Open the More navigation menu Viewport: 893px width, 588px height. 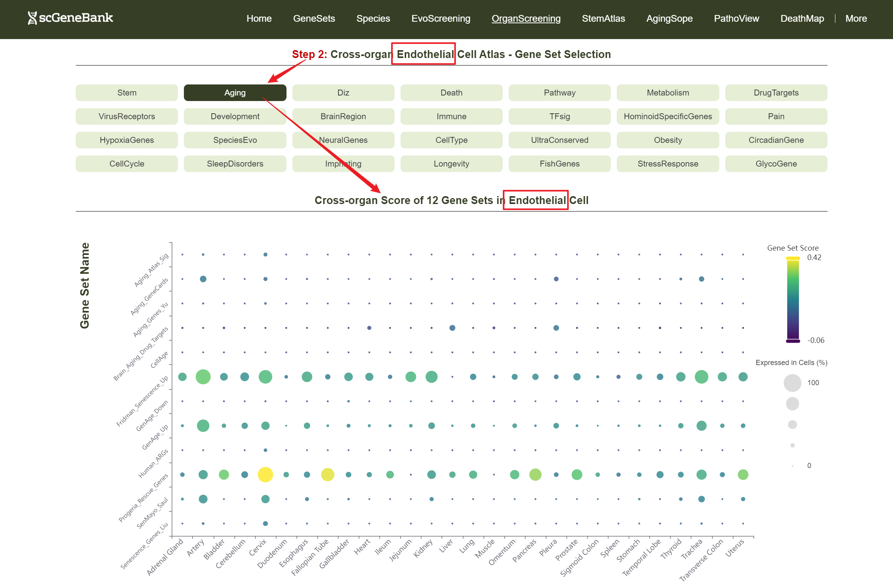[x=856, y=19]
